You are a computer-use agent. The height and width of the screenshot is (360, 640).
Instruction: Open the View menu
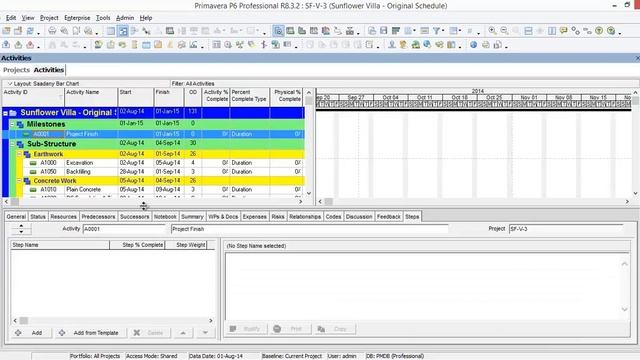point(28,18)
